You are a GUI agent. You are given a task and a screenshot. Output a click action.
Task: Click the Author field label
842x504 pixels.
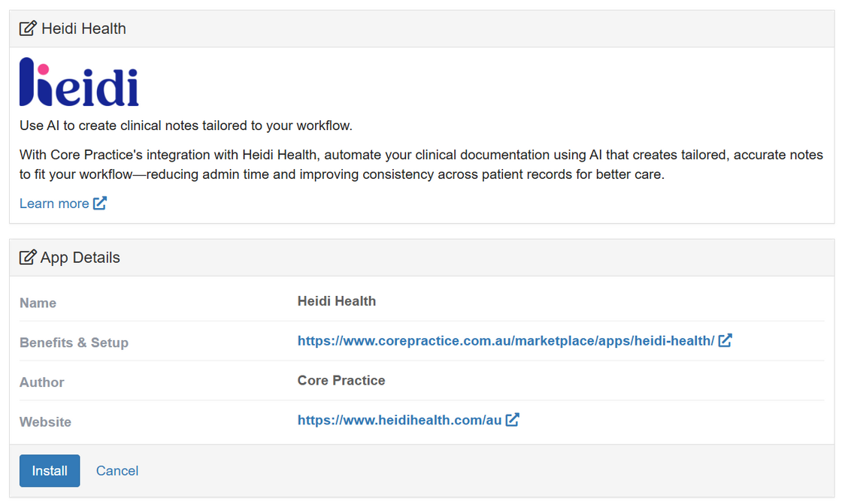(x=42, y=382)
